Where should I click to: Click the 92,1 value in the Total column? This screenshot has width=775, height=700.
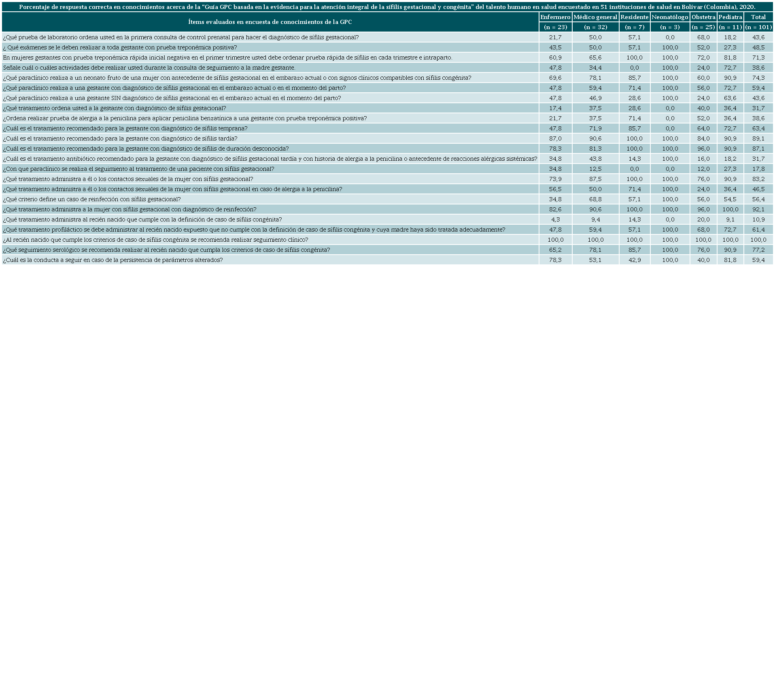click(x=758, y=209)
